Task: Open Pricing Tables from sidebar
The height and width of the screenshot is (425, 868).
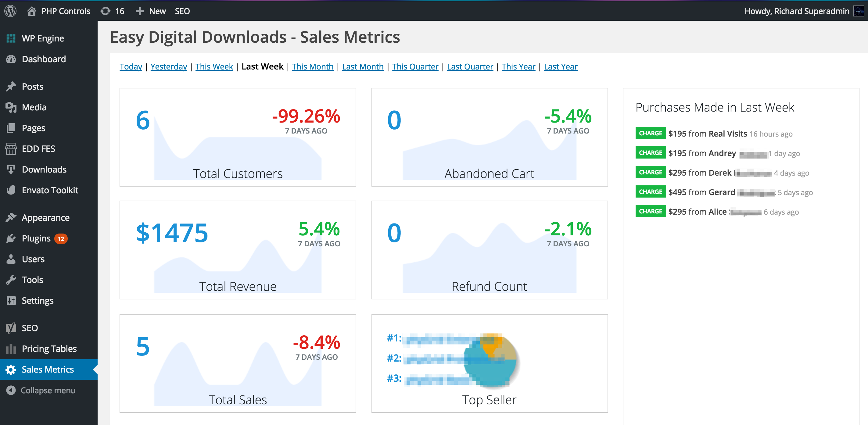Action: pos(49,348)
